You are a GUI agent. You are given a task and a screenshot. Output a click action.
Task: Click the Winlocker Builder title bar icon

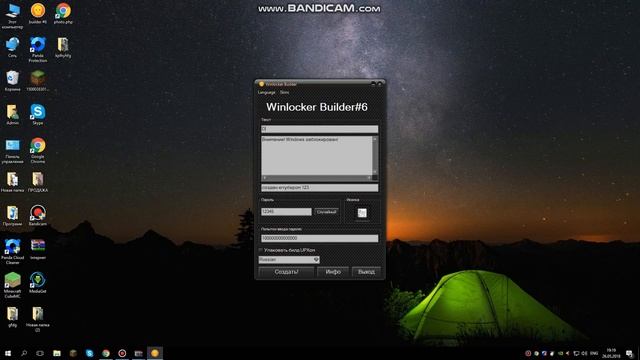(261, 84)
